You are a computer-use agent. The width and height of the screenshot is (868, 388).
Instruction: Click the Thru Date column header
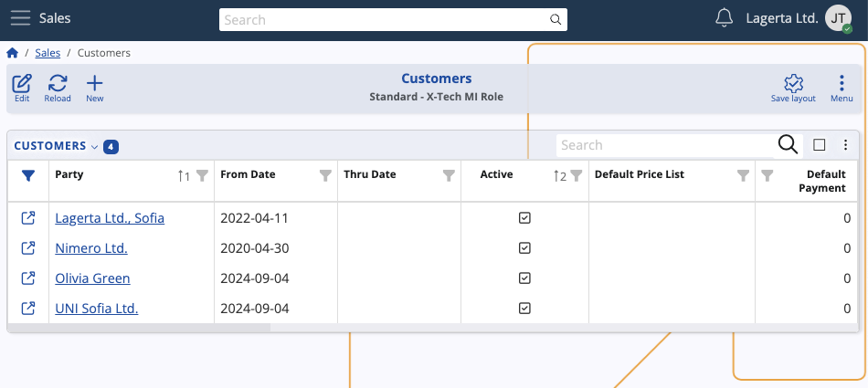[x=370, y=174]
